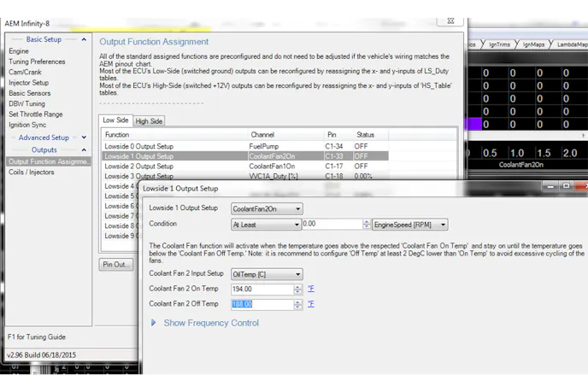Switch to the High Side tab
Screen dimensions: 588x392
[149, 121]
